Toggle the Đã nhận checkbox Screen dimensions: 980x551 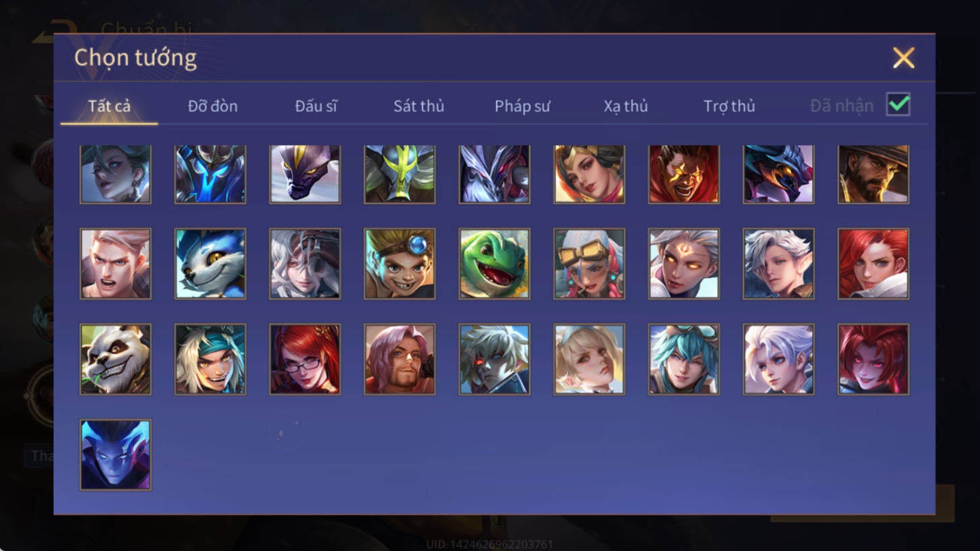pos(898,105)
